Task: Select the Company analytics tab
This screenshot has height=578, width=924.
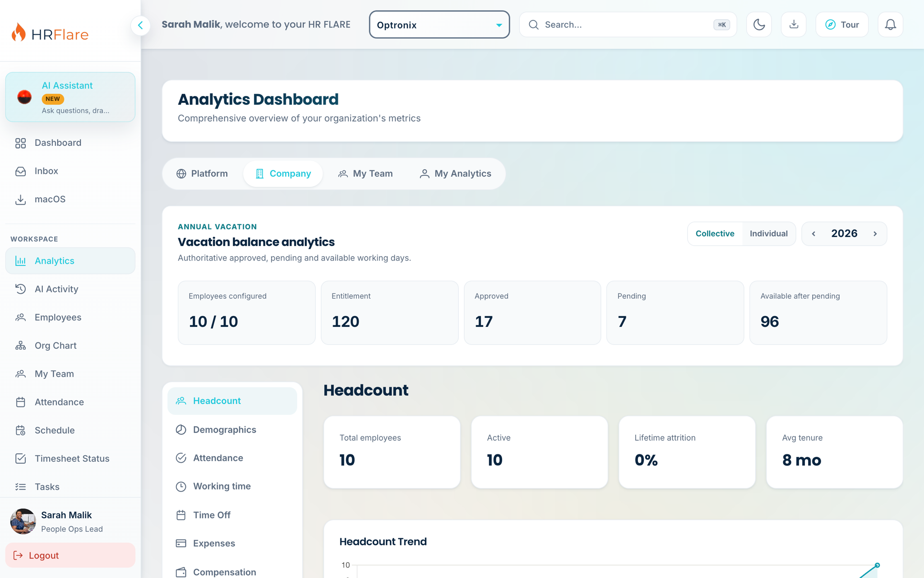Action: [283, 173]
